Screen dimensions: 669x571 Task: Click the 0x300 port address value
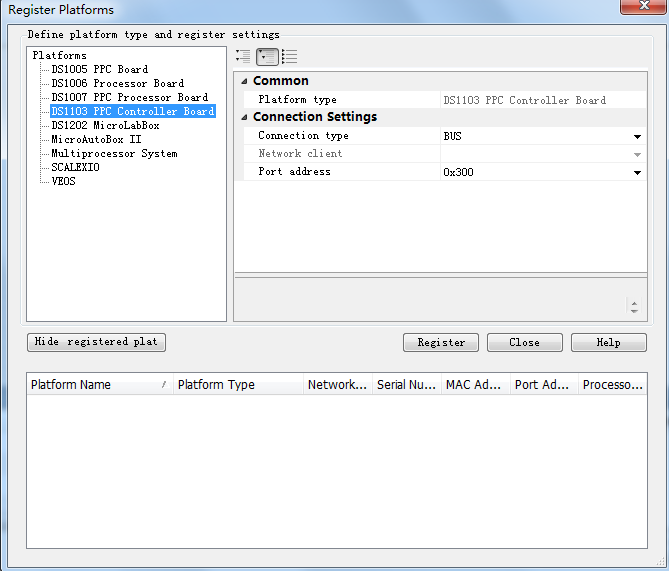[459, 172]
